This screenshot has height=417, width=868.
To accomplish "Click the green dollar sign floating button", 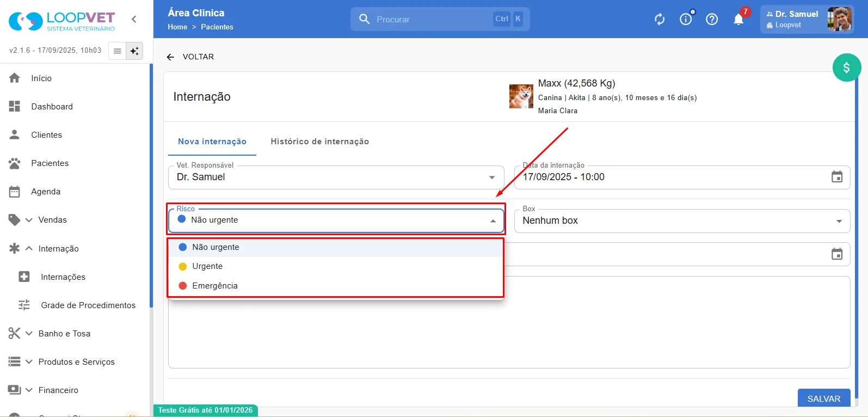I will pos(847,68).
